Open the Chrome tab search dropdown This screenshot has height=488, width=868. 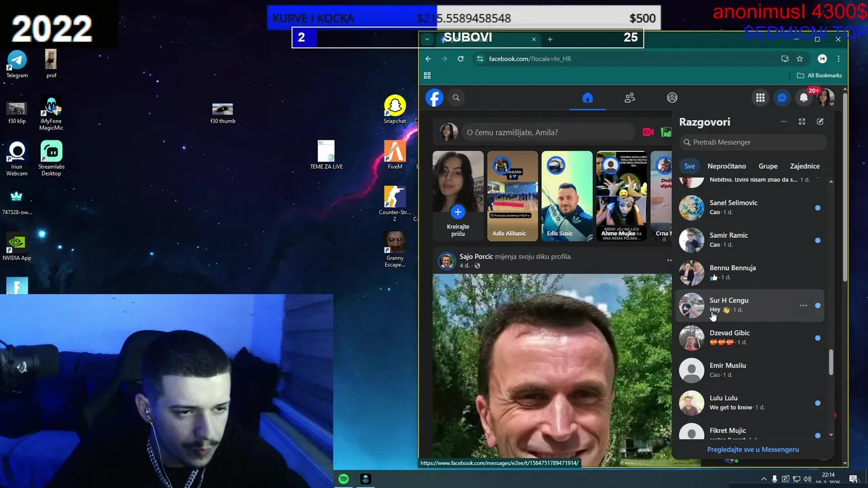[x=427, y=39]
